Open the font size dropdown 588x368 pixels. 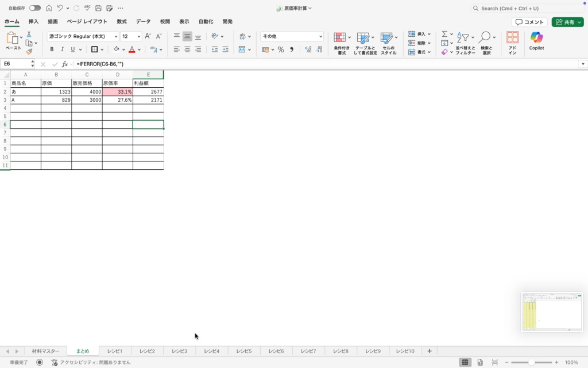click(139, 36)
